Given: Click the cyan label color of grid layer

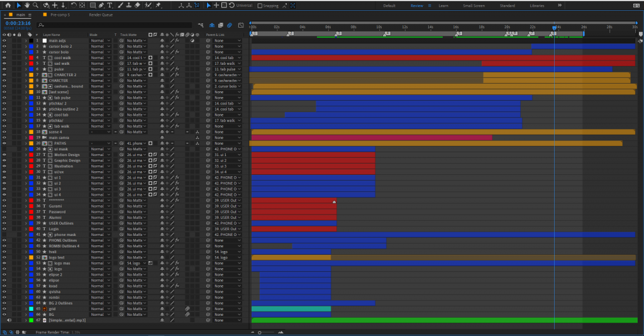Looking at the screenshot, I should click(x=31, y=308).
